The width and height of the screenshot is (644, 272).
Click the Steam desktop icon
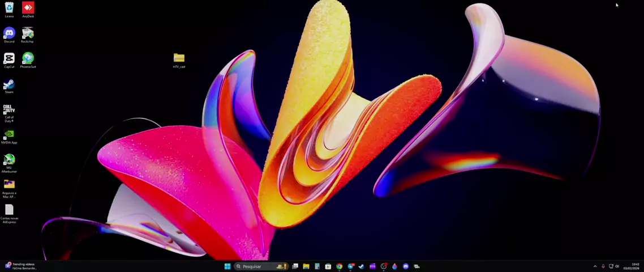9,84
